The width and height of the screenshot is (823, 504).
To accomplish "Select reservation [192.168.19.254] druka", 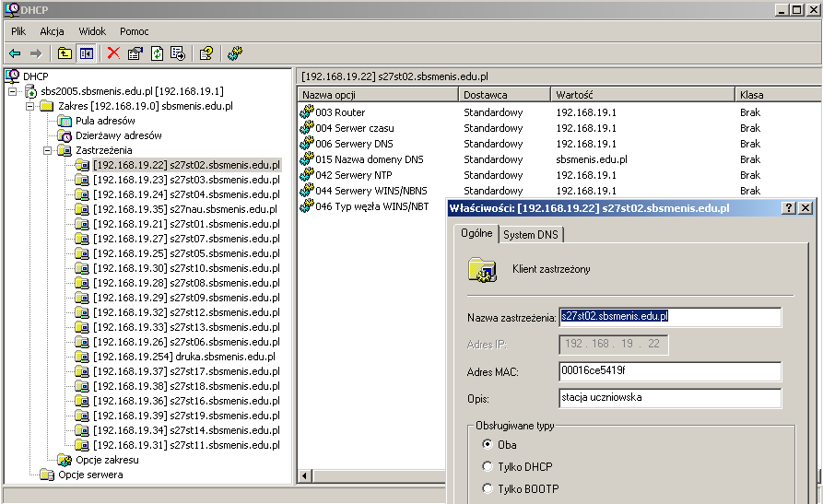I will point(184,357).
